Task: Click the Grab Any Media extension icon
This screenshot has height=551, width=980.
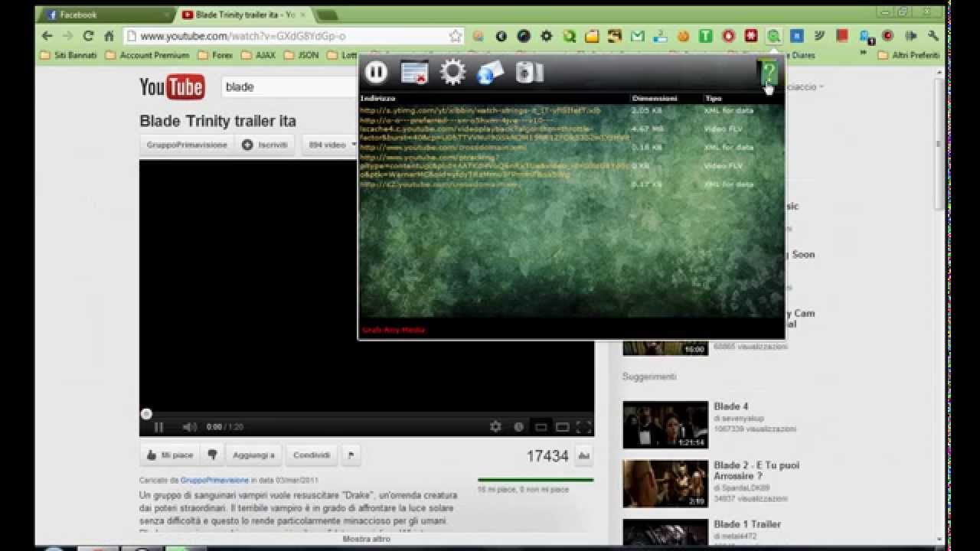Action: coord(774,36)
